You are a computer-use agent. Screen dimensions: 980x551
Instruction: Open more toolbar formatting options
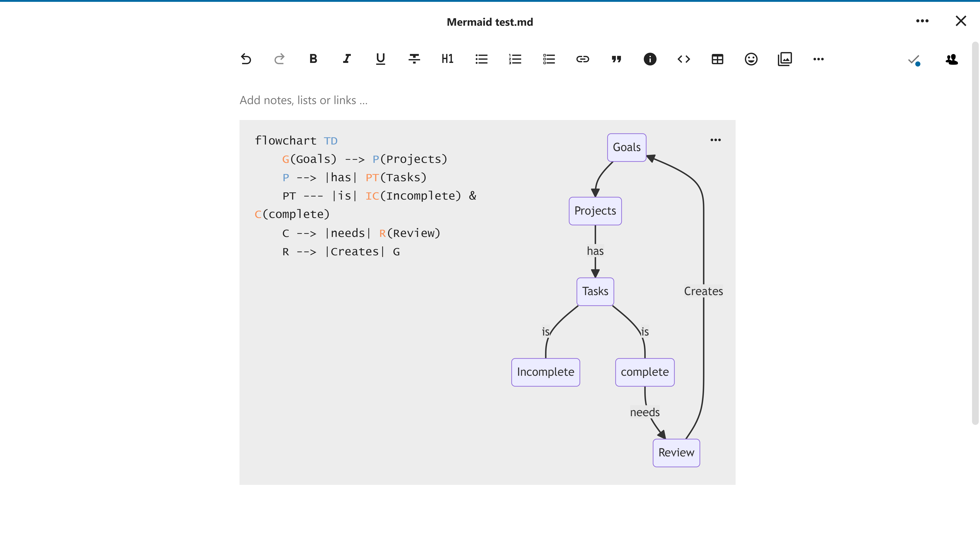click(x=818, y=59)
